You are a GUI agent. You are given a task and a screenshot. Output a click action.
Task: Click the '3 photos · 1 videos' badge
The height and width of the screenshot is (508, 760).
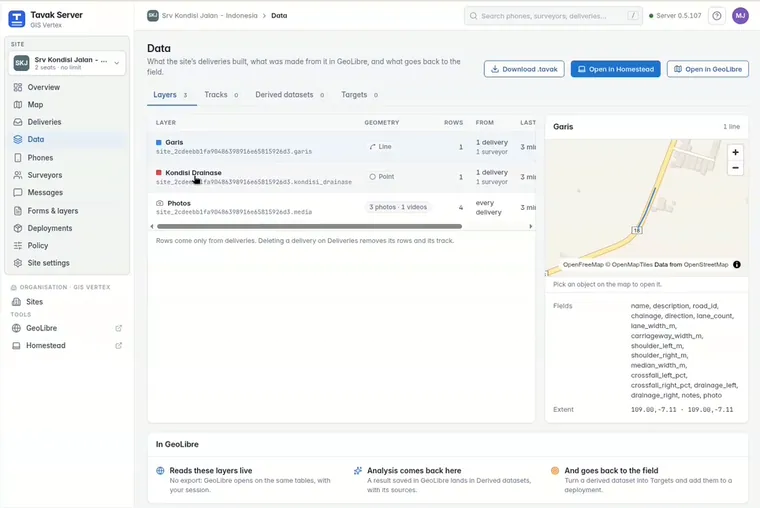click(x=398, y=207)
